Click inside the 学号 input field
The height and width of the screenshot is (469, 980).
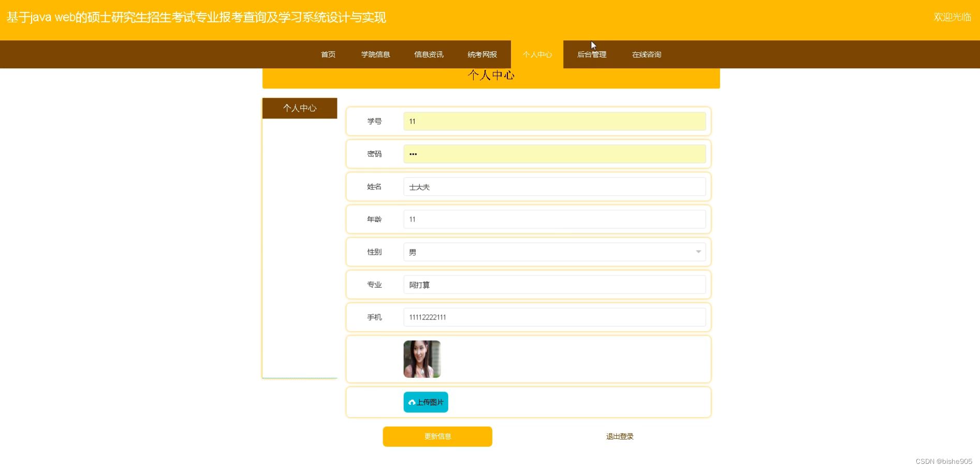(554, 121)
